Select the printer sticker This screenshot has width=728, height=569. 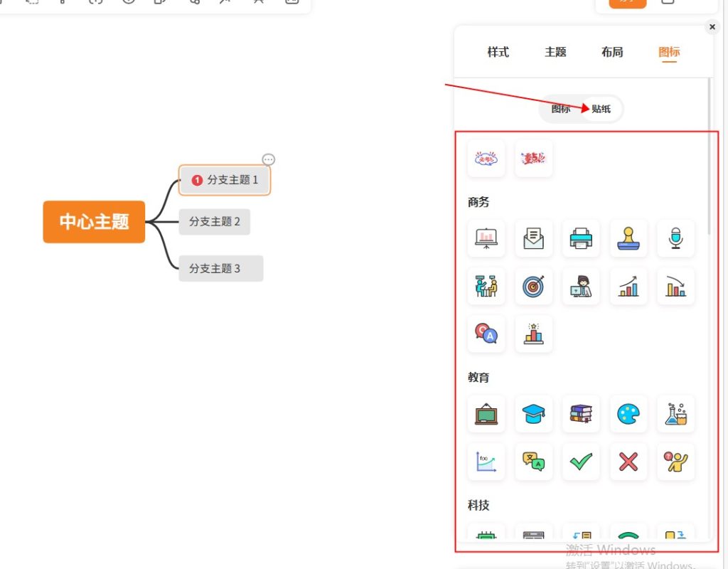581,238
